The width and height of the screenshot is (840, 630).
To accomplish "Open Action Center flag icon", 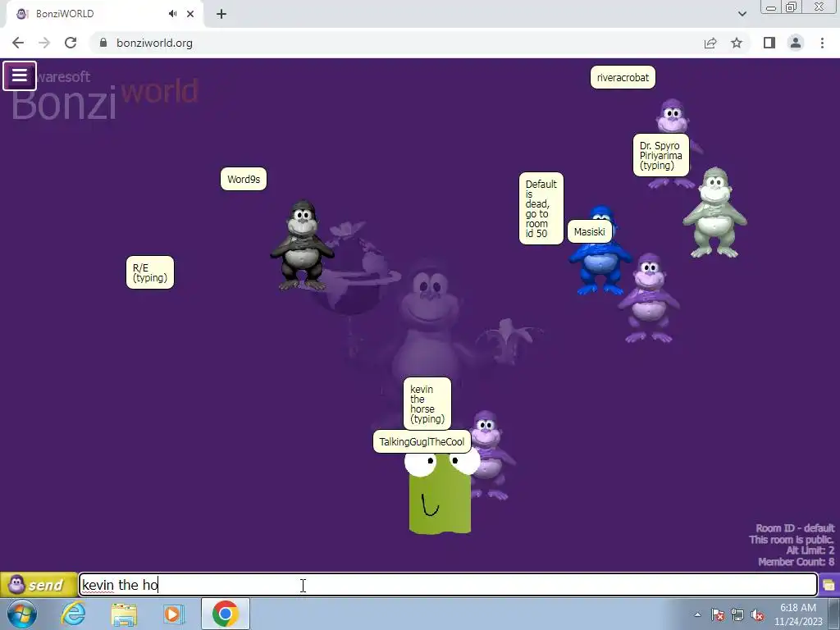I will tap(718, 614).
